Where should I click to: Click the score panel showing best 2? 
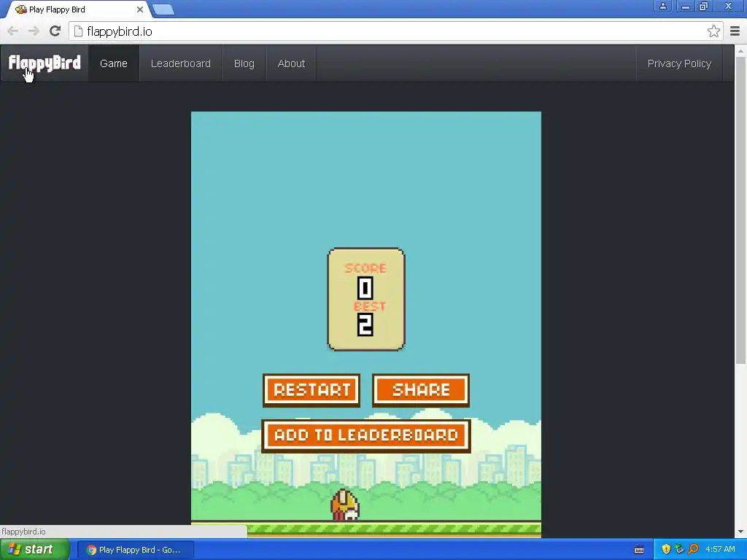pyautogui.click(x=366, y=300)
